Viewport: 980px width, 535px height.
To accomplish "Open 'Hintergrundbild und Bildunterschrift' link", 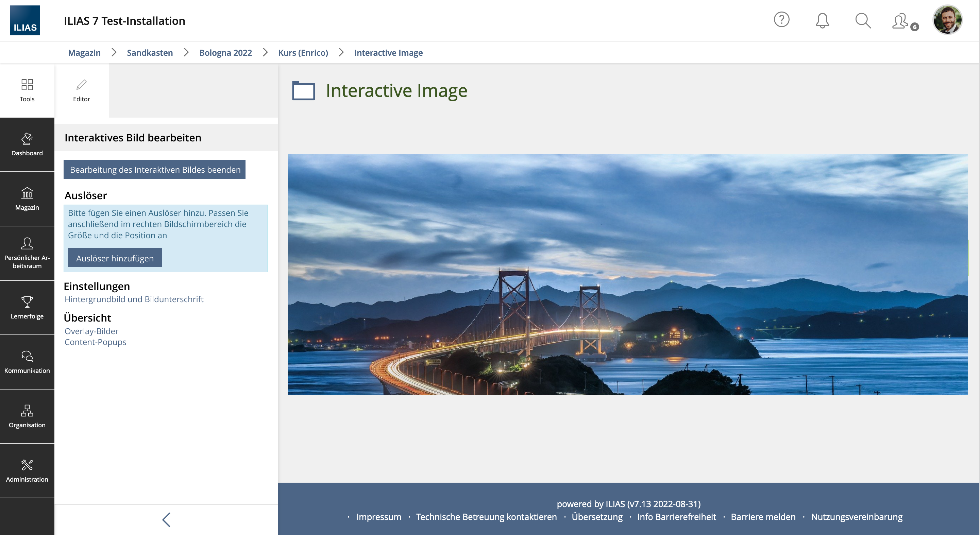I will [134, 299].
